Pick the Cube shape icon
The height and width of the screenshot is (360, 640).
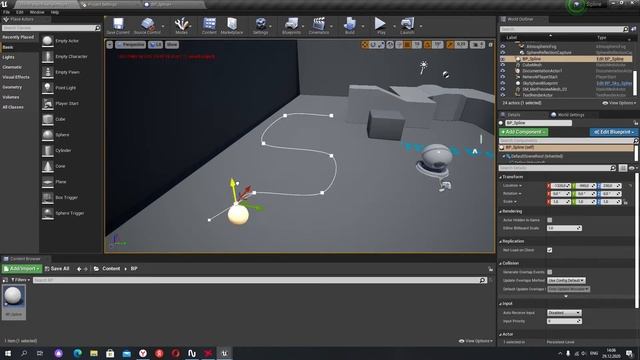[x=48, y=119]
